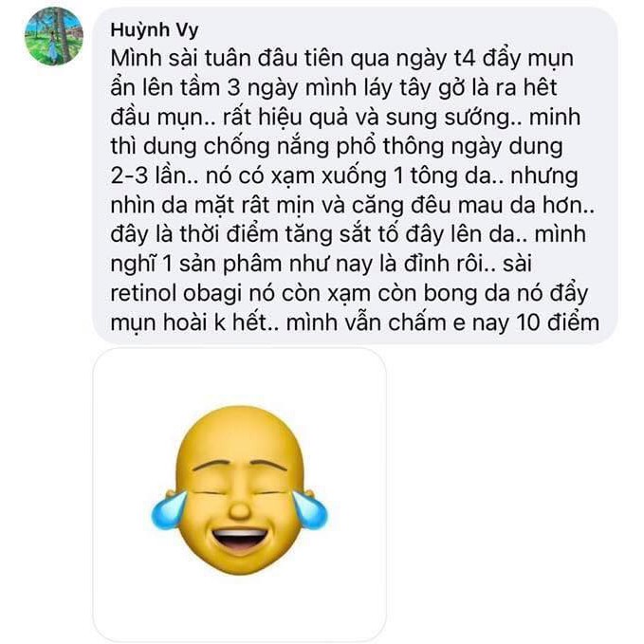Image resolution: width=644 pixels, height=644 pixels.
Task: Click the comment's first line 'Mình sài tuần'
Action: pyautogui.click(x=181, y=58)
